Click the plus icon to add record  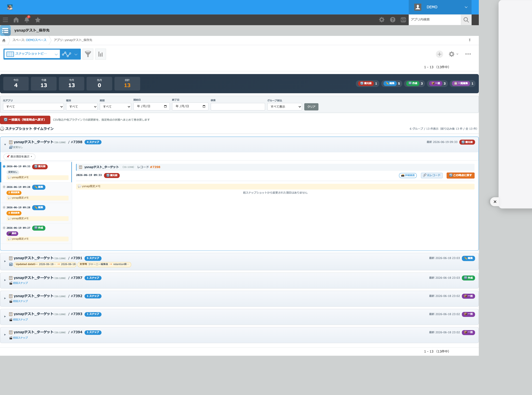click(x=439, y=54)
